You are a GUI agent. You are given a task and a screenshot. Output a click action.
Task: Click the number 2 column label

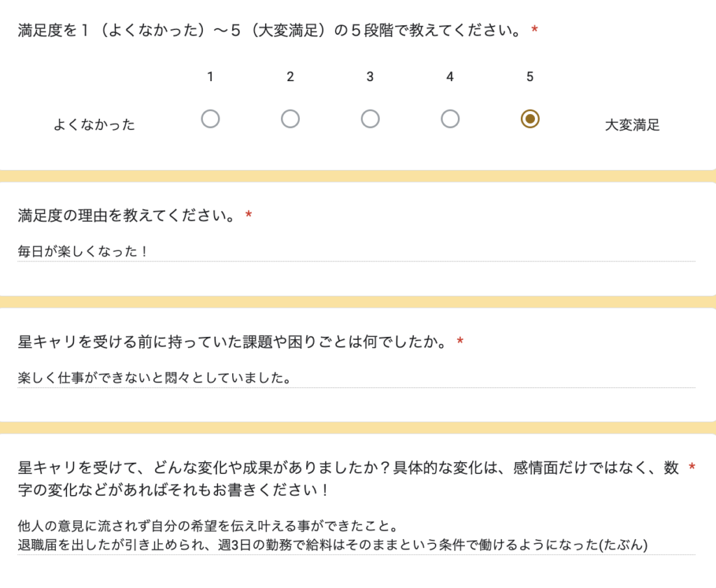[x=290, y=77]
